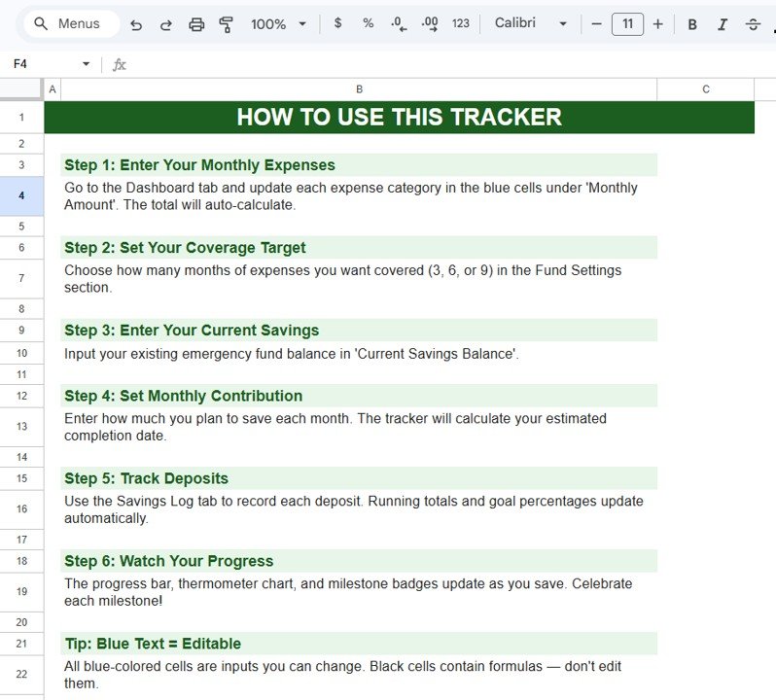Decrease font size with minus button
This screenshot has height=700, width=776.
coord(597,23)
